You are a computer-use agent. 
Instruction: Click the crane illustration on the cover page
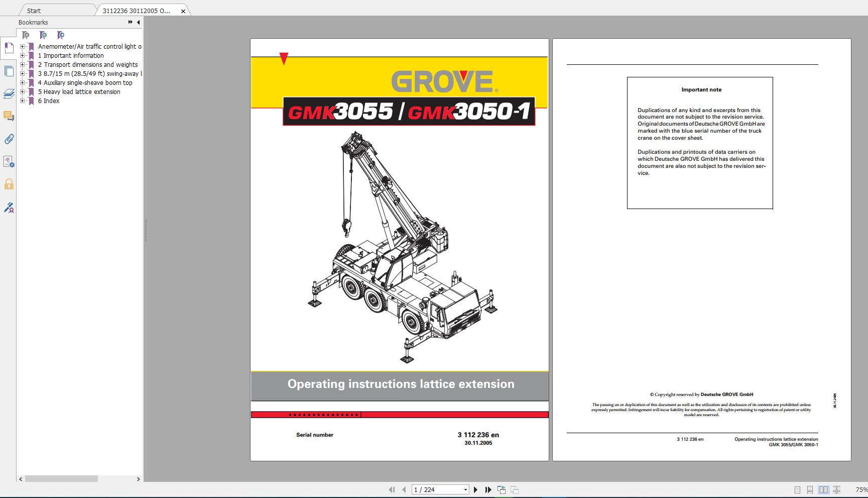[402, 246]
